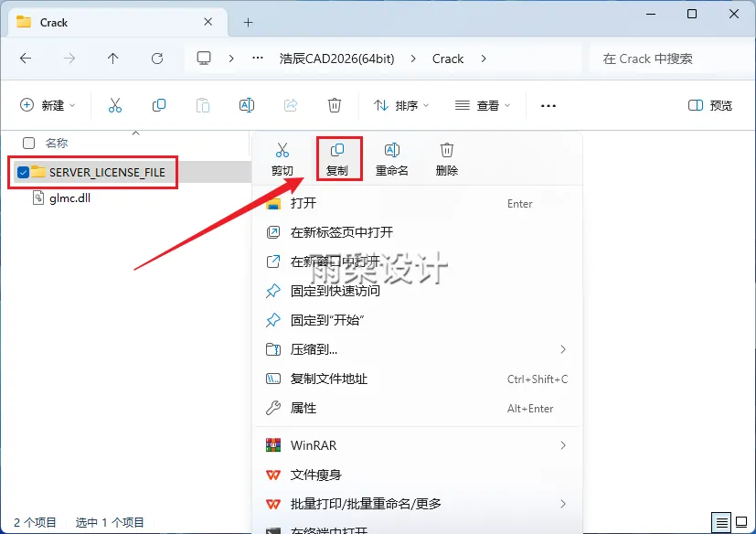This screenshot has height=534, width=756.
Task: Maximize the Explorer window
Action: 692,14
